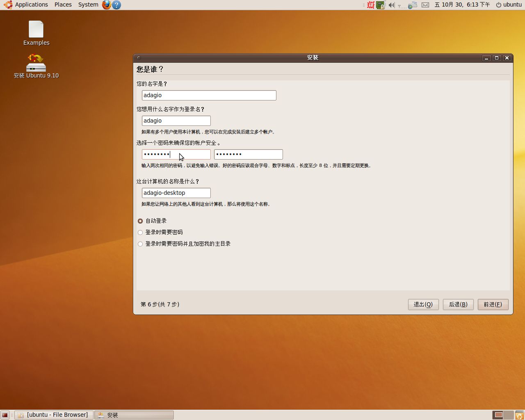Click the hardware drivers tray icon
The height and width of the screenshot is (420, 525).
[x=381, y=5]
